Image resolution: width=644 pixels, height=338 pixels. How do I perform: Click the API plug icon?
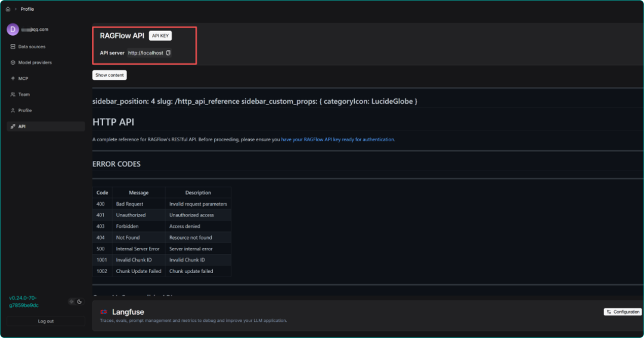pos(13,126)
